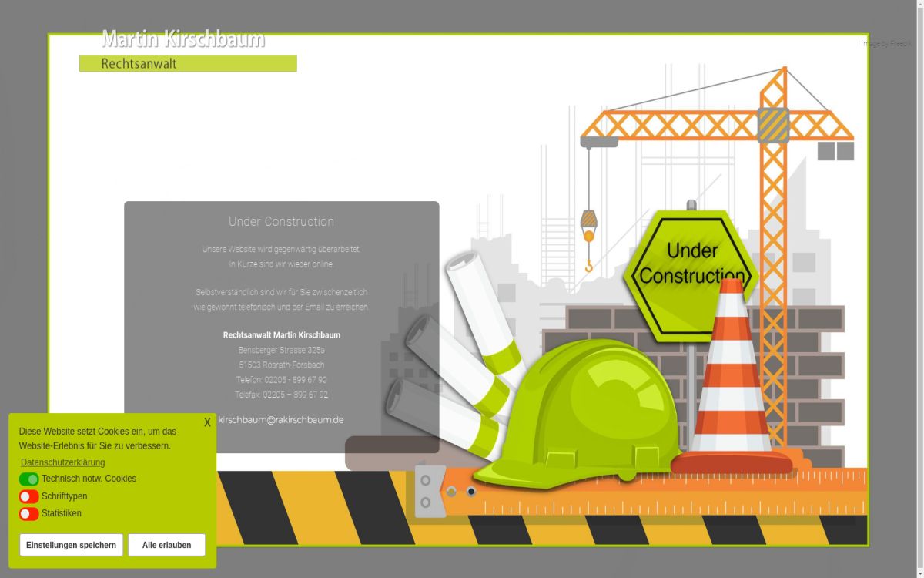Image resolution: width=924 pixels, height=578 pixels.
Task: Open the Datenschutzerklärung link
Action: pos(62,462)
